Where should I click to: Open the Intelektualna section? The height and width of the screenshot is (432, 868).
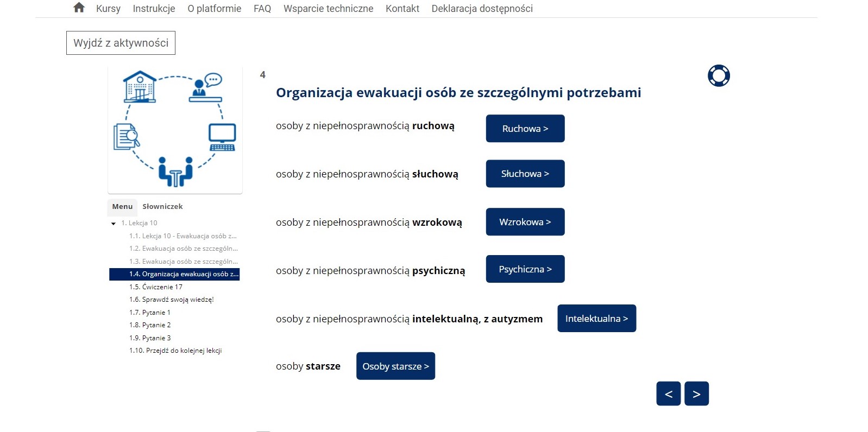click(596, 319)
